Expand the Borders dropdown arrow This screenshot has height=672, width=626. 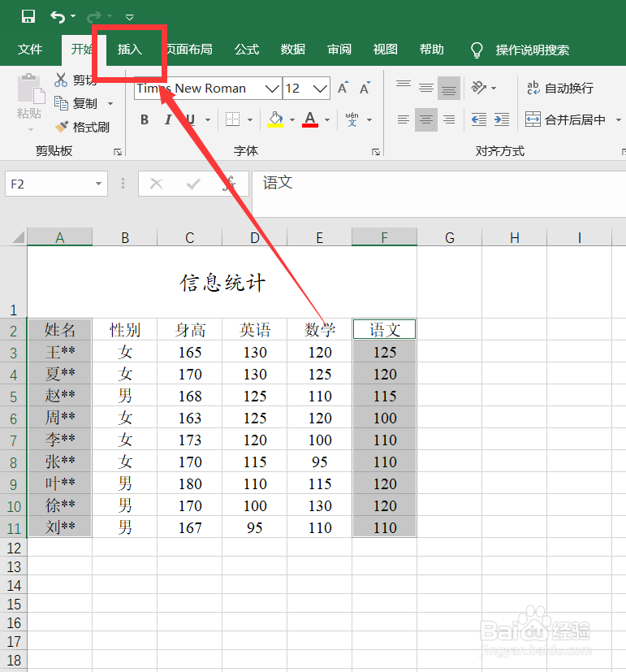[250, 120]
